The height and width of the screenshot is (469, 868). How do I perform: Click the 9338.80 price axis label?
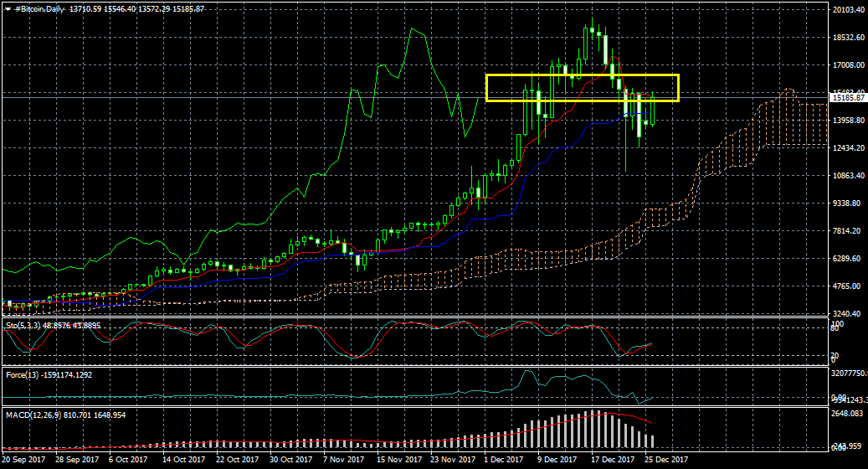[x=847, y=204]
